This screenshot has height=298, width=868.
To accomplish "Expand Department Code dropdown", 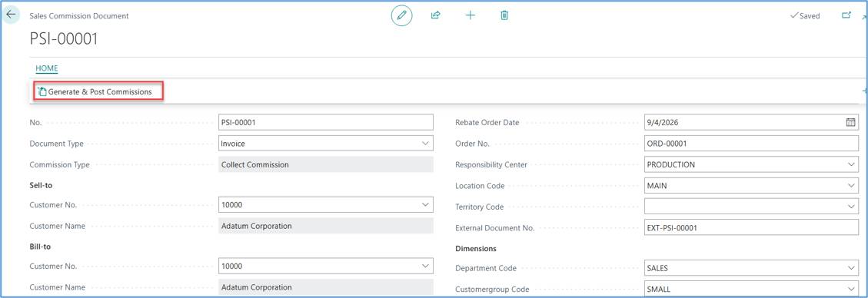I will pos(851,268).
